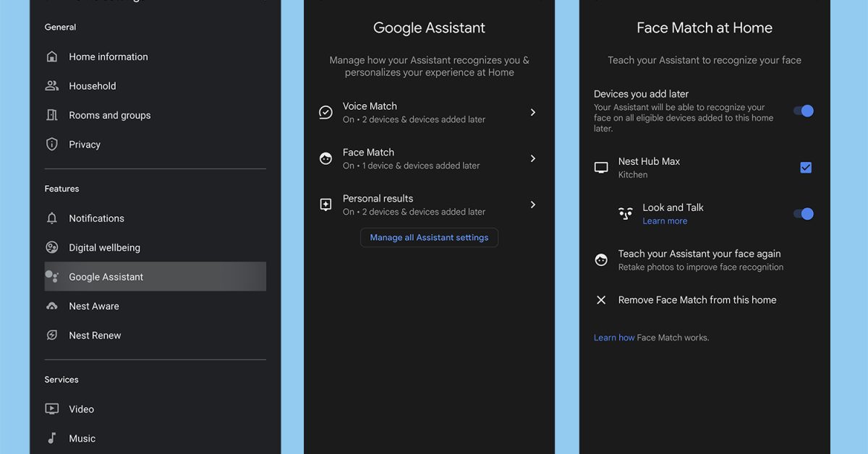Choose Remove Face Match from this home
Viewport: 868px width, 454px height.
(697, 300)
